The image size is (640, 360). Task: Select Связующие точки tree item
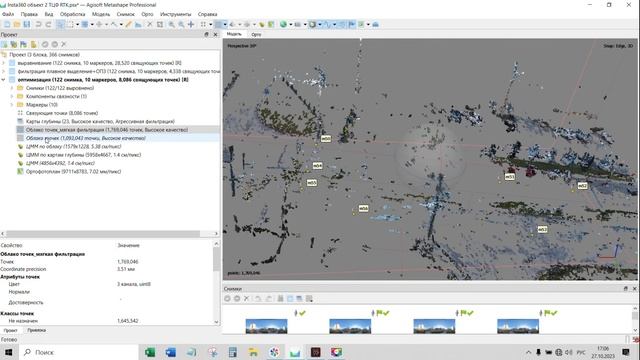click(x=62, y=113)
